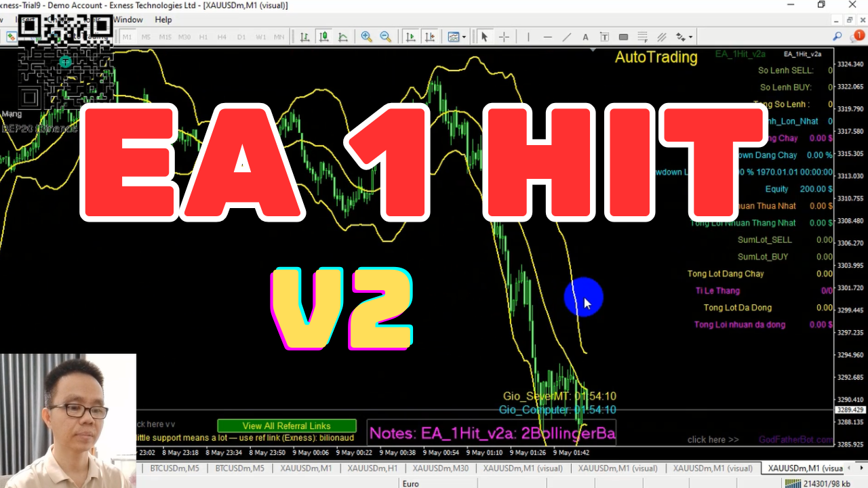Screen dimensions: 868x488
Task: Switch timeframe to W1
Action: (260, 37)
